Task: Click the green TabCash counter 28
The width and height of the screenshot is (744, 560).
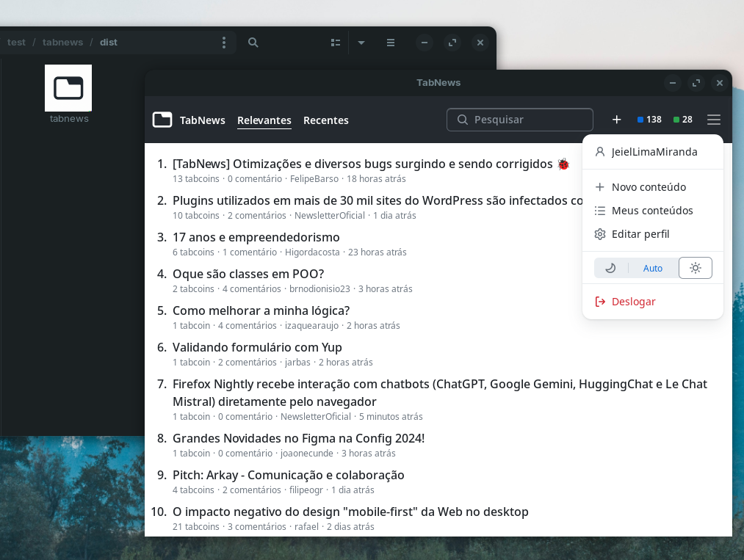Action: pos(683,120)
